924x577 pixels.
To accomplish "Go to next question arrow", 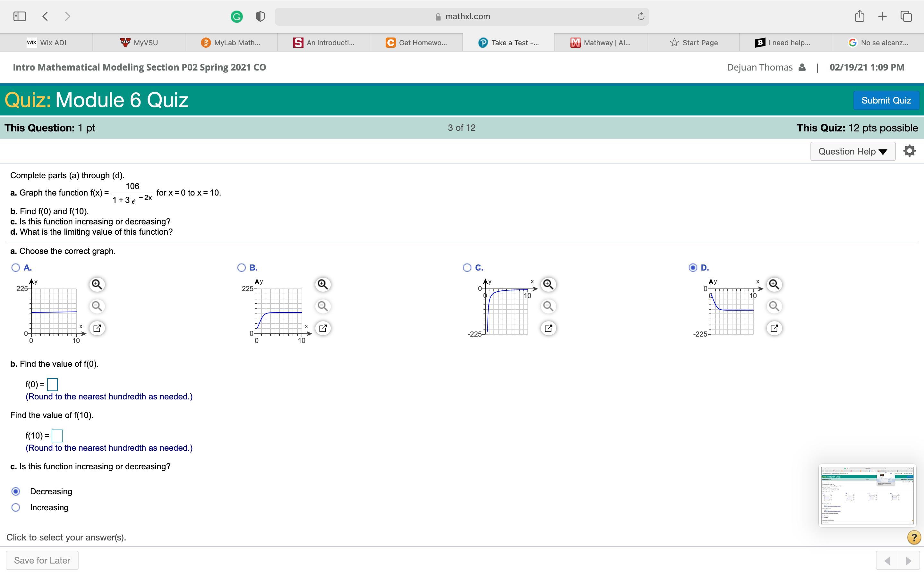I will tap(909, 561).
